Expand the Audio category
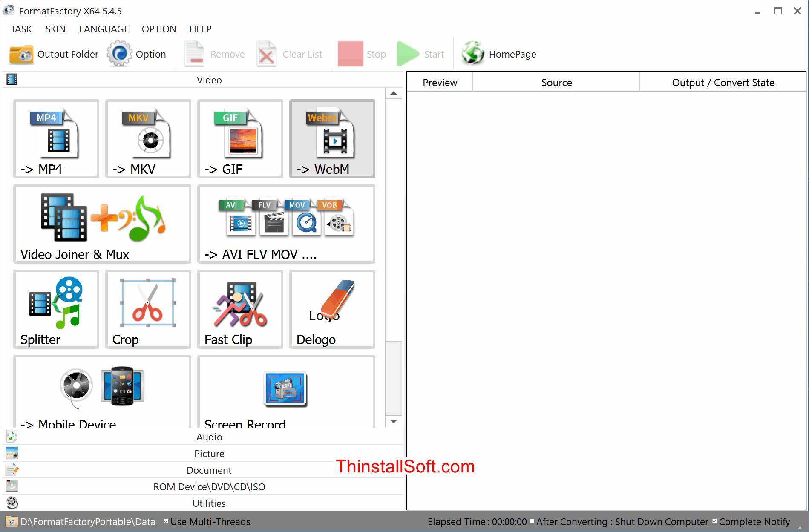This screenshot has width=809, height=532. click(203, 437)
